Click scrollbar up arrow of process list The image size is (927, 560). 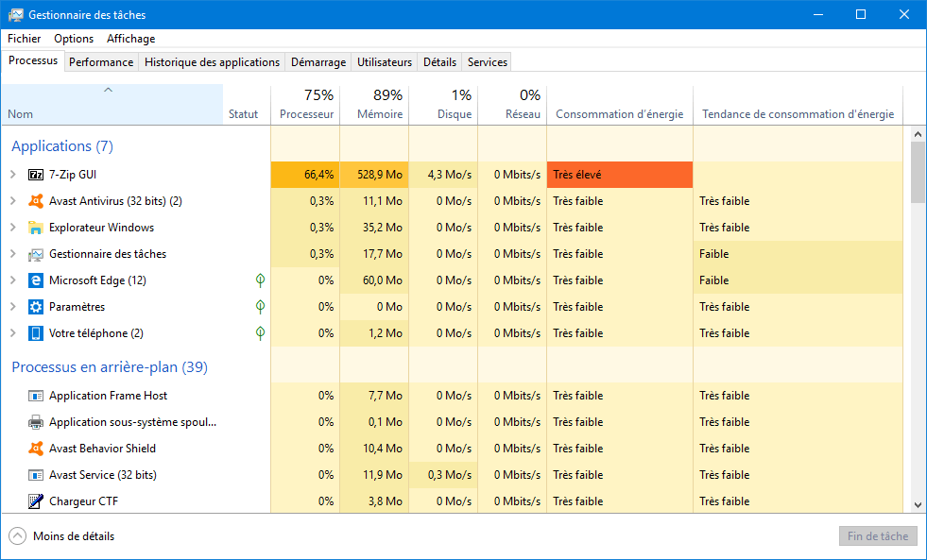pyautogui.click(x=918, y=135)
